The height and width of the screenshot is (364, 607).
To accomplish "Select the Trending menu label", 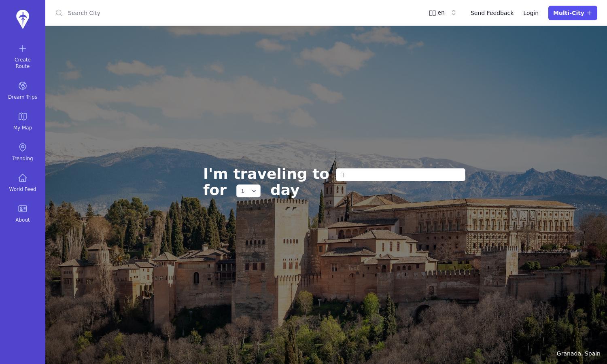I will 23,159.
